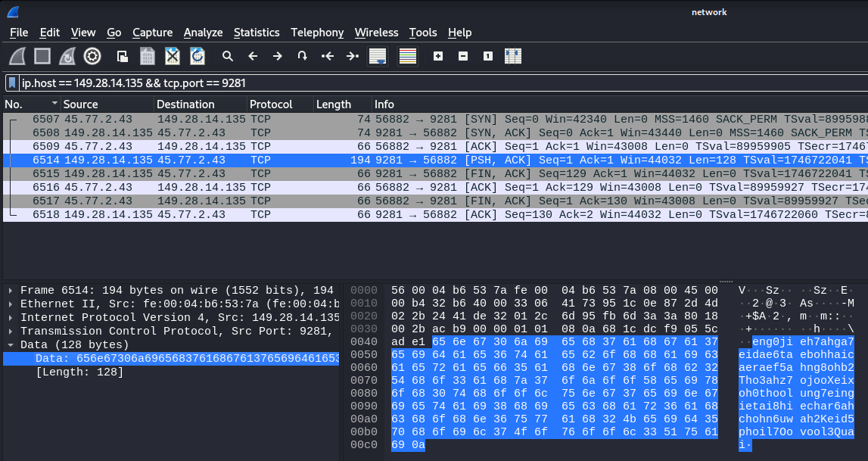
Task: Save this capture file
Action: (x=148, y=56)
